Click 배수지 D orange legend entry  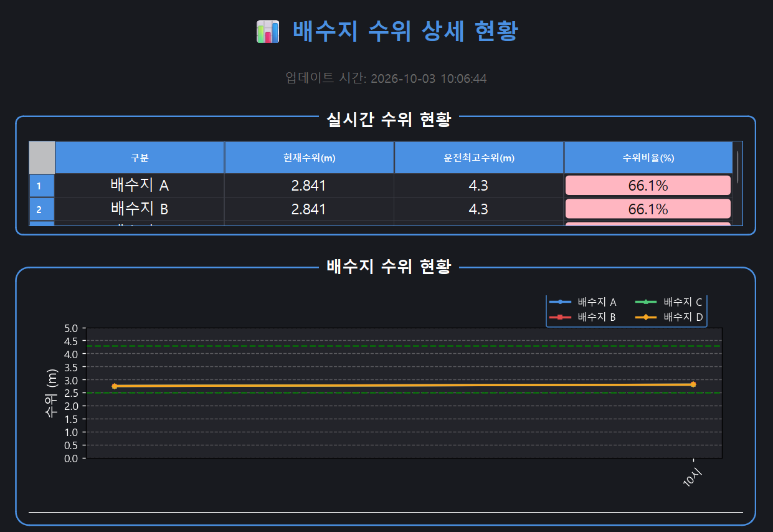(669, 317)
